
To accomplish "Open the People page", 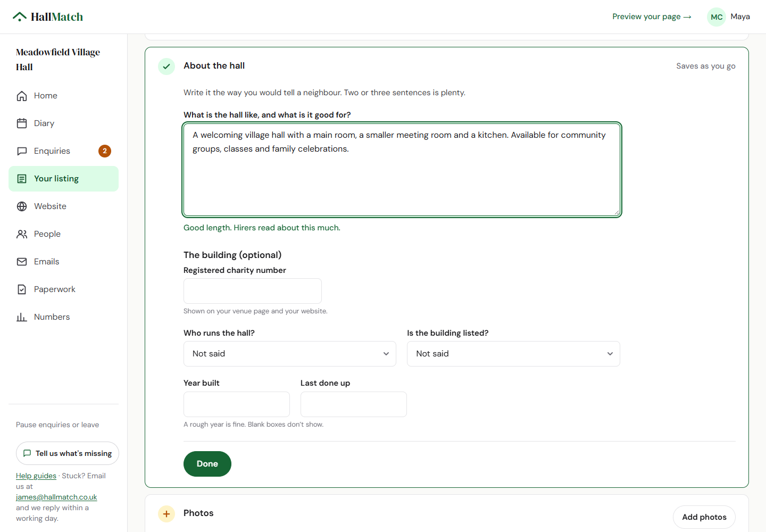I will point(63,234).
